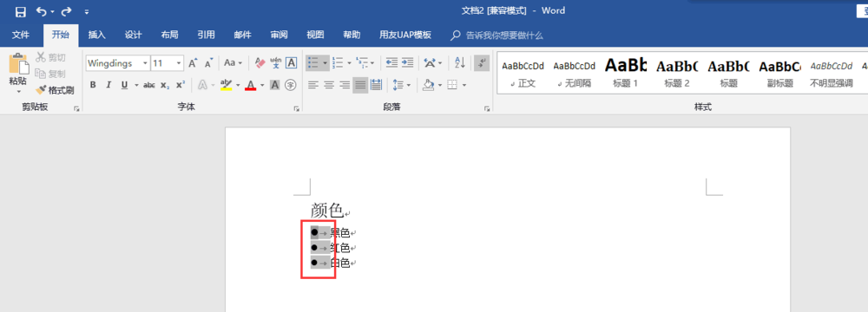Click the 复制 copy button

point(50,74)
